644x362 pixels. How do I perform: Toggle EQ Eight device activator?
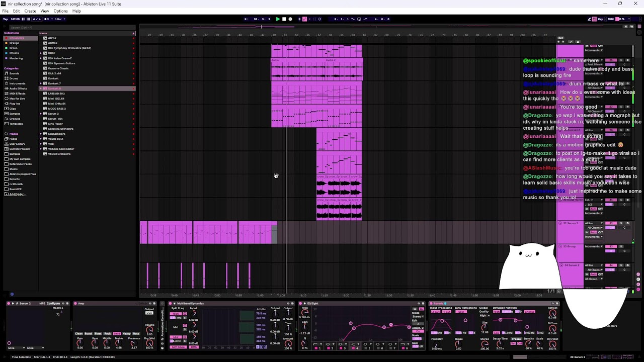pos(300,303)
